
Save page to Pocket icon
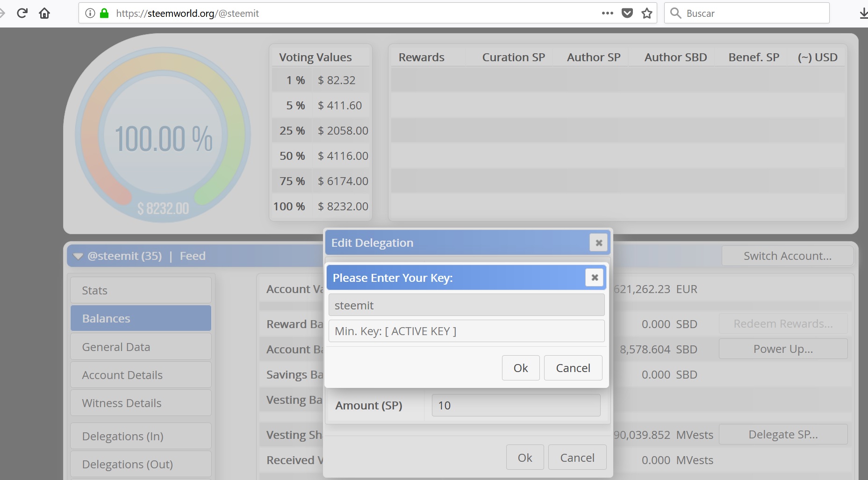pos(627,13)
